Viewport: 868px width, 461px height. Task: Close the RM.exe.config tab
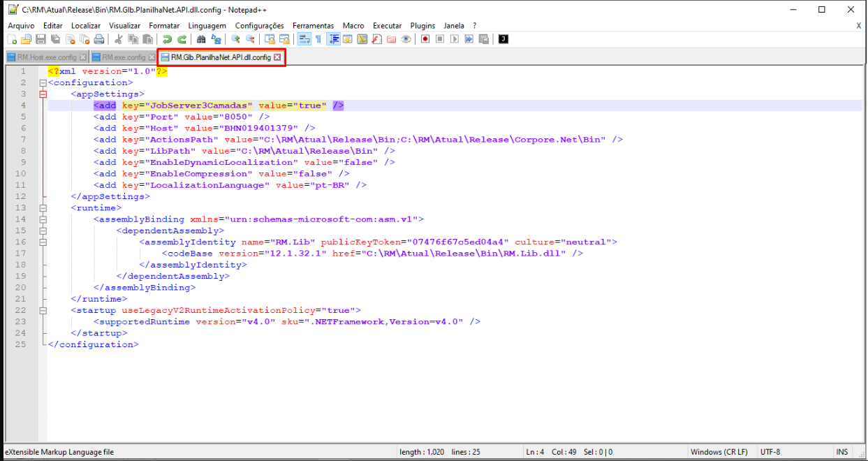(152, 57)
